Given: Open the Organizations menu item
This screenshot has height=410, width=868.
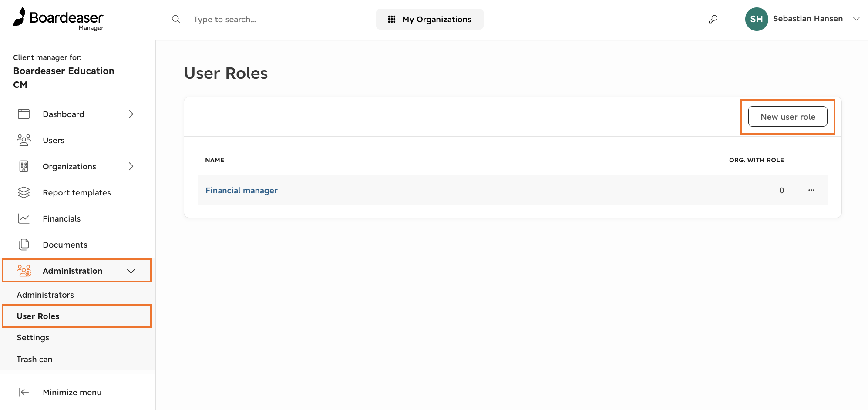Looking at the screenshot, I should 69,166.
